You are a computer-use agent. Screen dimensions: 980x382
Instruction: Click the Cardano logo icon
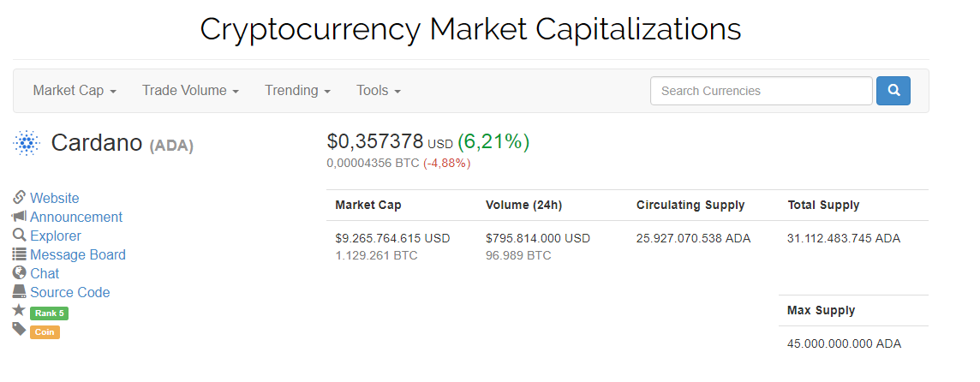point(27,143)
